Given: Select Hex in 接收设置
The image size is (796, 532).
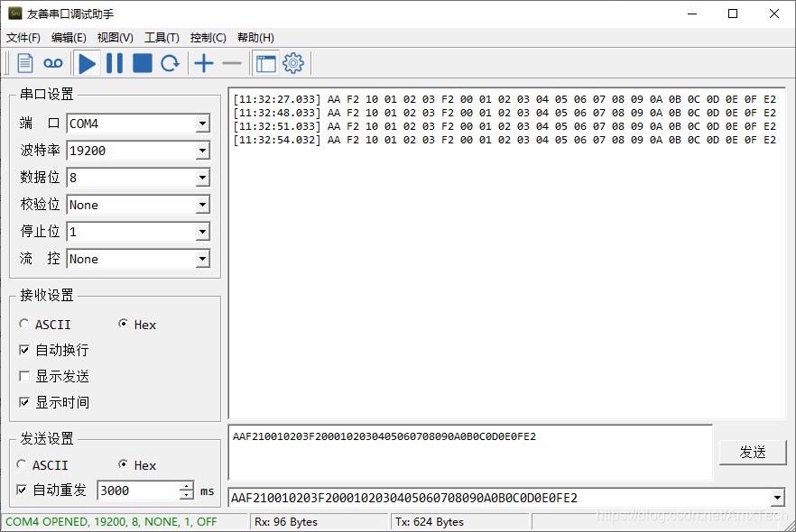Looking at the screenshot, I should click(137, 324).
